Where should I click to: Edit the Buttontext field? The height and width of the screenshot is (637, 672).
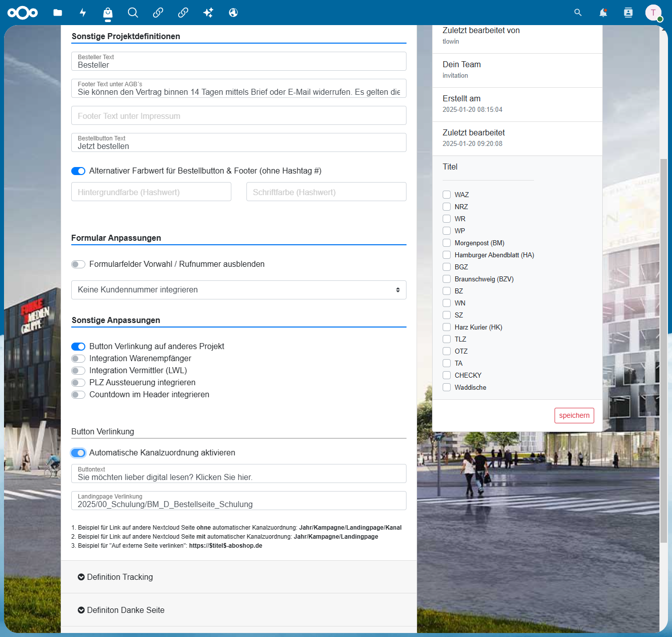[239, 473]
